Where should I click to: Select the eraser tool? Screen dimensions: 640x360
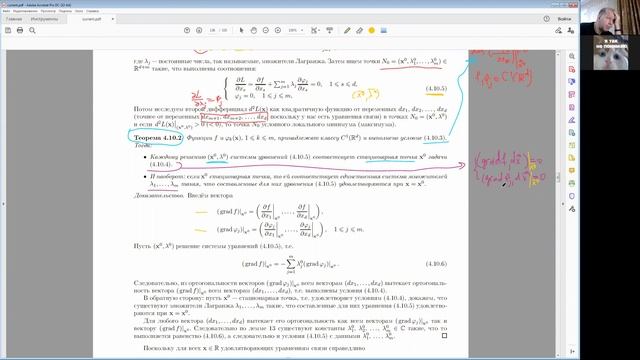pyautogui.click(x=359, y=30)
